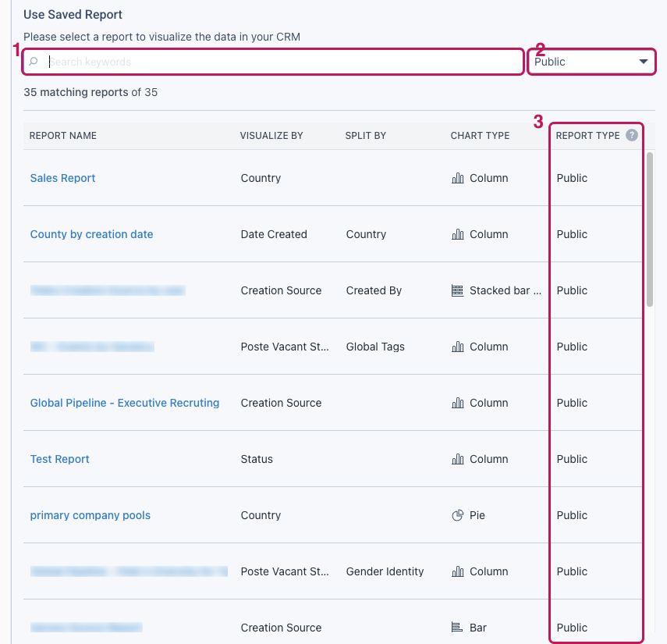
Task: Click the 35 matching reports count text
Action: pyautogui.click(x=90, y=92)
